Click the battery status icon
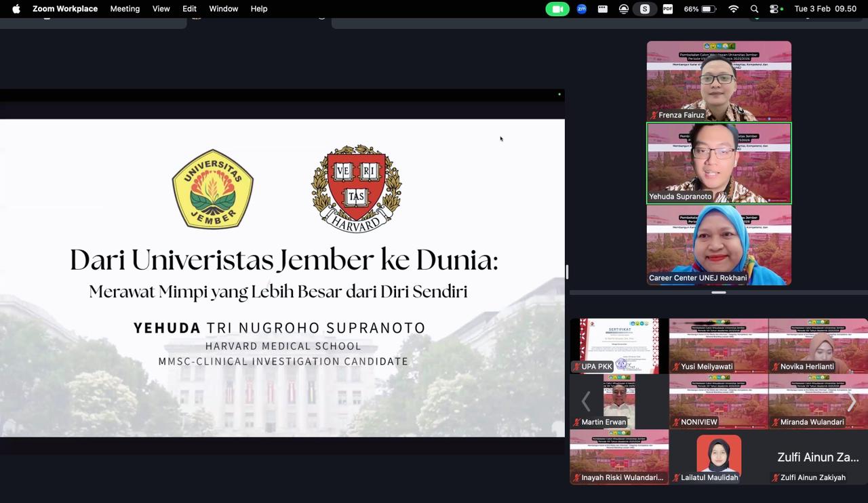 point(709,9)
